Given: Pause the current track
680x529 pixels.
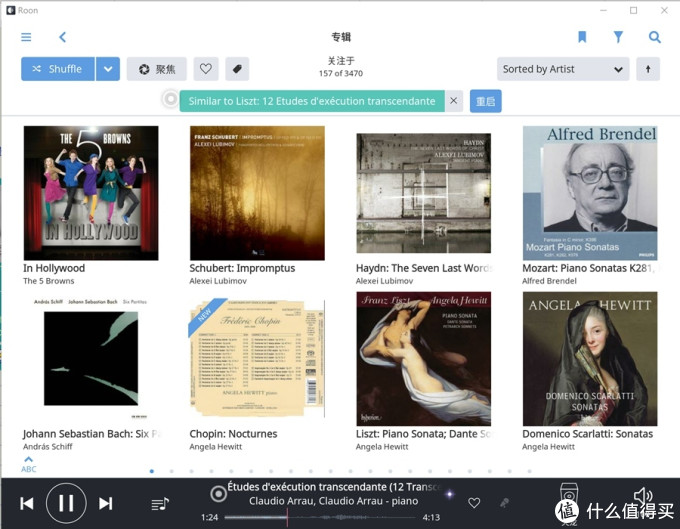Looking at the screenshot, I should pyautogui.click(x=66, y=503).
